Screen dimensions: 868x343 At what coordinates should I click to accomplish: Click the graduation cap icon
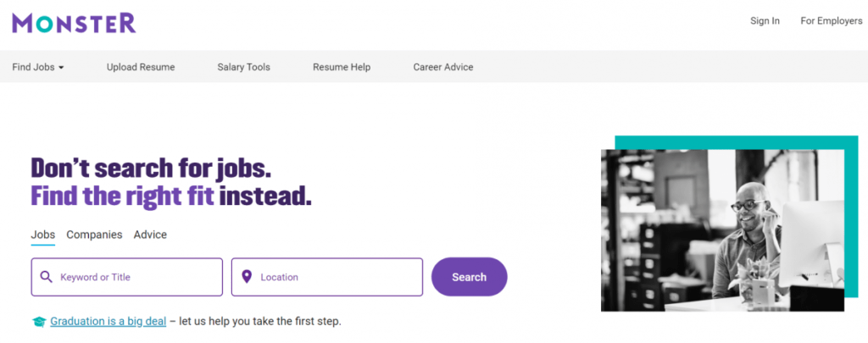(39, 322)
